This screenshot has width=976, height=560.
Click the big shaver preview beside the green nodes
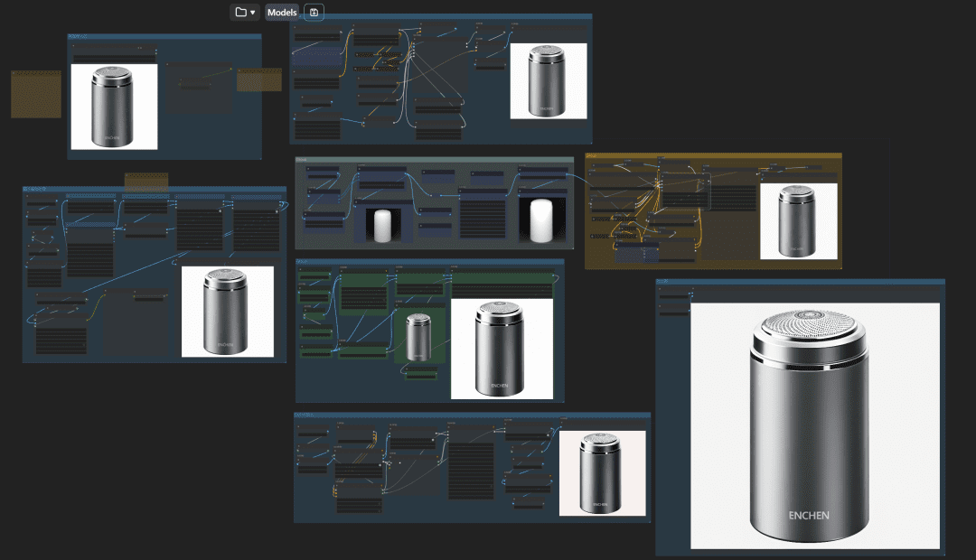tap(502, 349)
